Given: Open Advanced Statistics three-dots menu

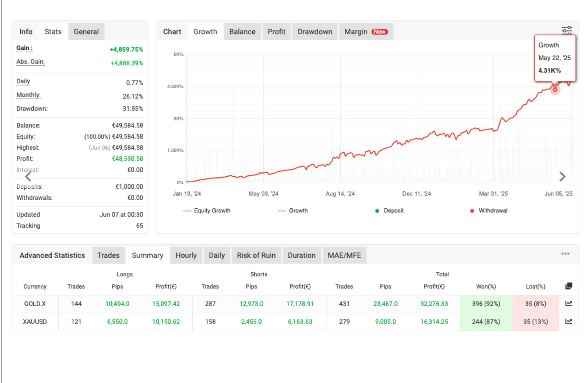Looking at the screenshot, I should [x=565, y=254].
